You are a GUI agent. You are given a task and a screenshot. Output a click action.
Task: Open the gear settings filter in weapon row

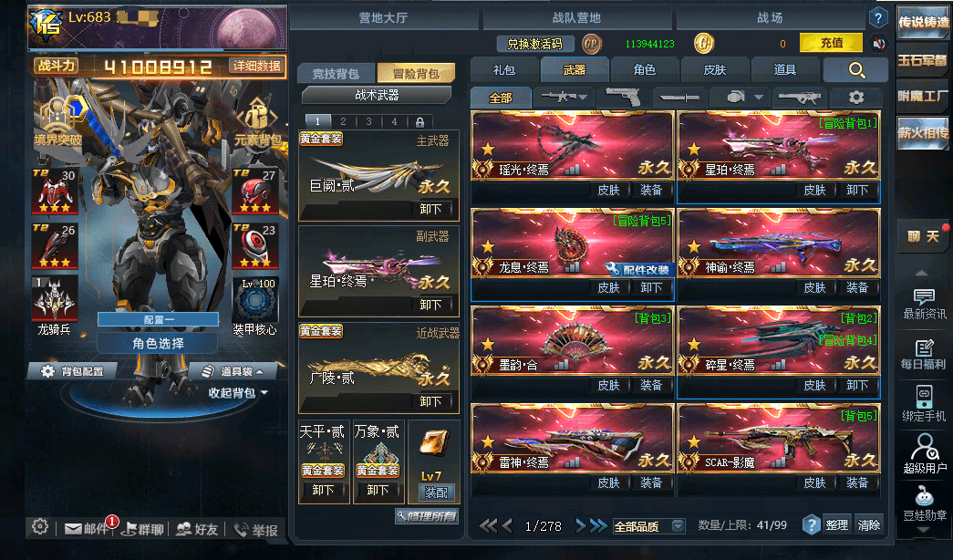(x=856, y=98)
